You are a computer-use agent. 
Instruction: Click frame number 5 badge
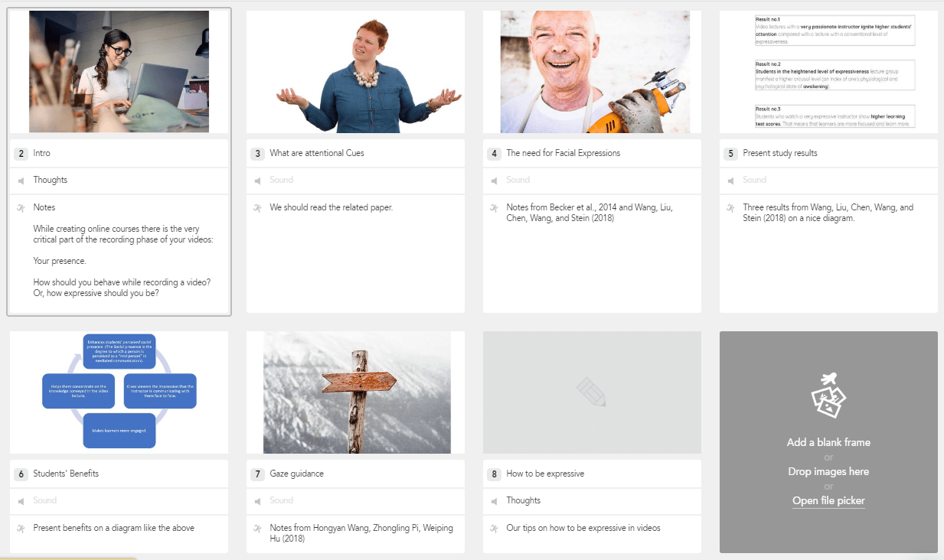click(730, 154)
